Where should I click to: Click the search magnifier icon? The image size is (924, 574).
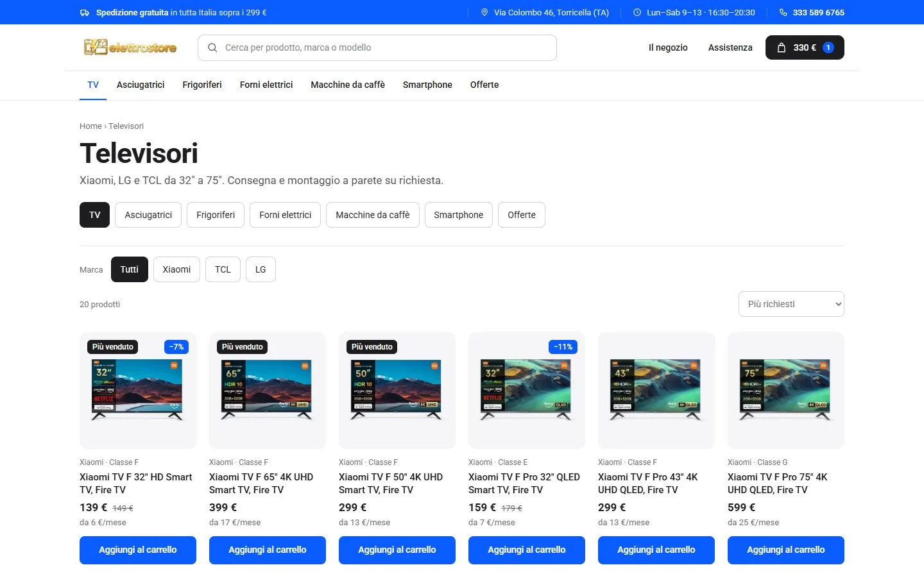212,47
